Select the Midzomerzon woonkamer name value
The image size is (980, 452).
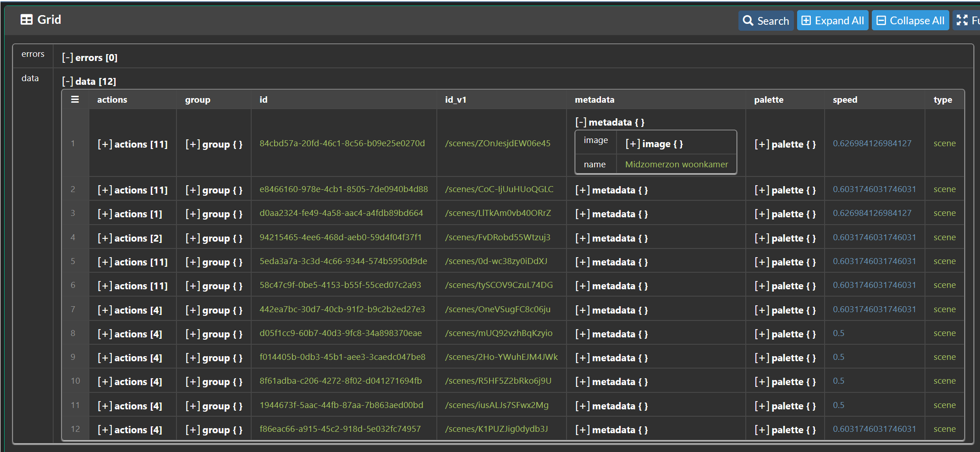tap(676, 165)
